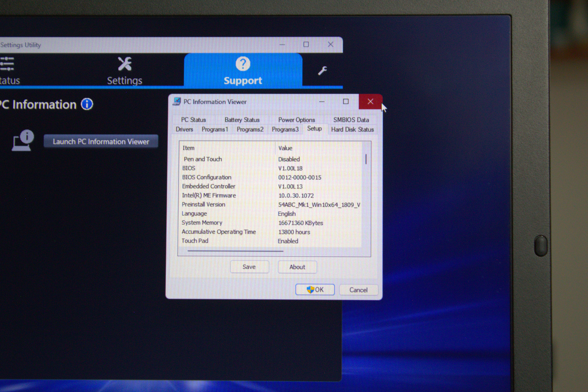This screenshot has height=392, width=588.
Task: Click the English language value
Action: click(x=287, y=213)
